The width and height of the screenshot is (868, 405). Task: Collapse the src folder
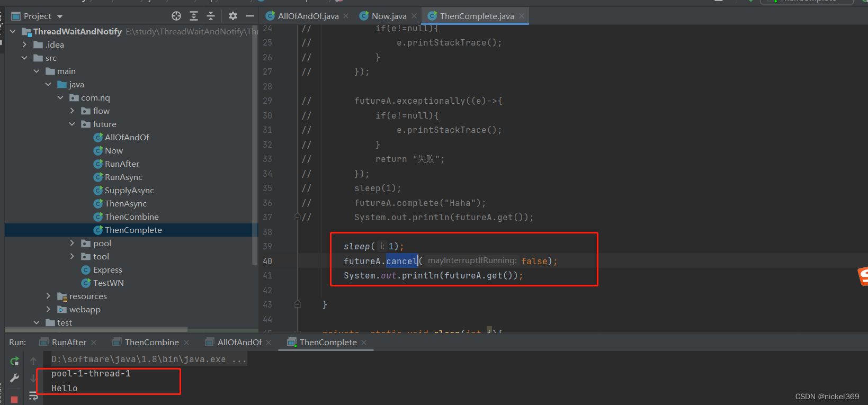pos(24,58)
